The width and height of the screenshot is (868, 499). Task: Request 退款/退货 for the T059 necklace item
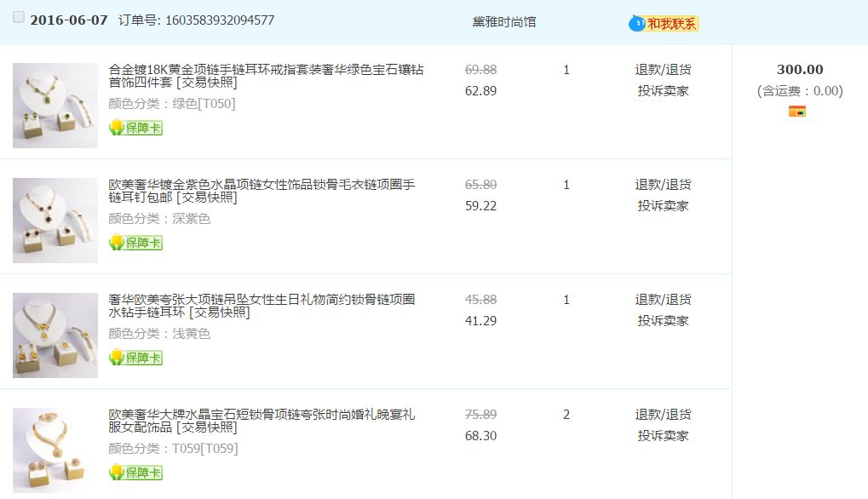click(x=663, y=415)
